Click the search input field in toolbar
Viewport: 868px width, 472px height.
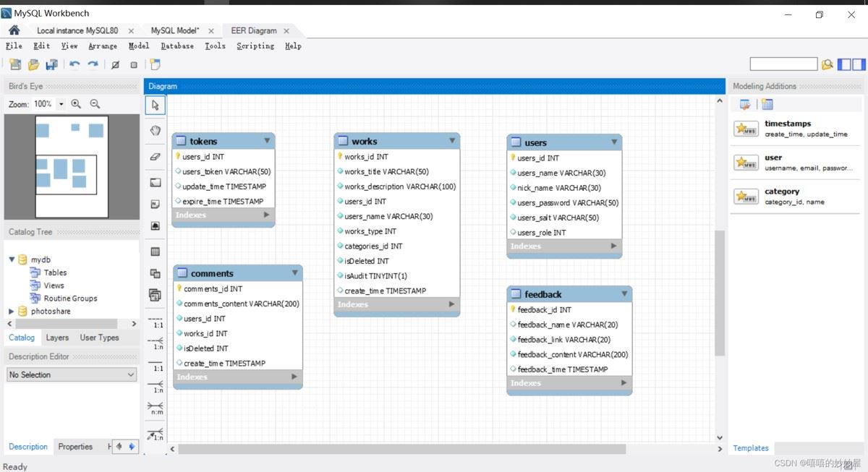click(783, 64)
